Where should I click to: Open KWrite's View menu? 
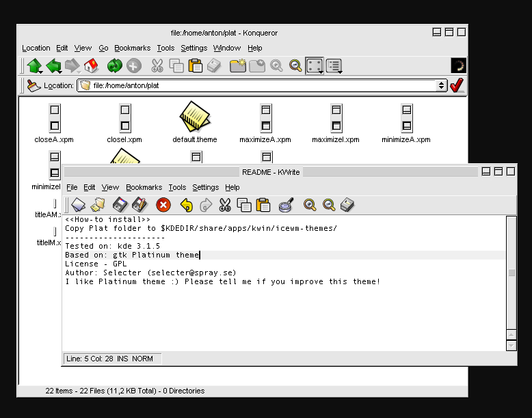pyautogui.click(x=110, y=187)
